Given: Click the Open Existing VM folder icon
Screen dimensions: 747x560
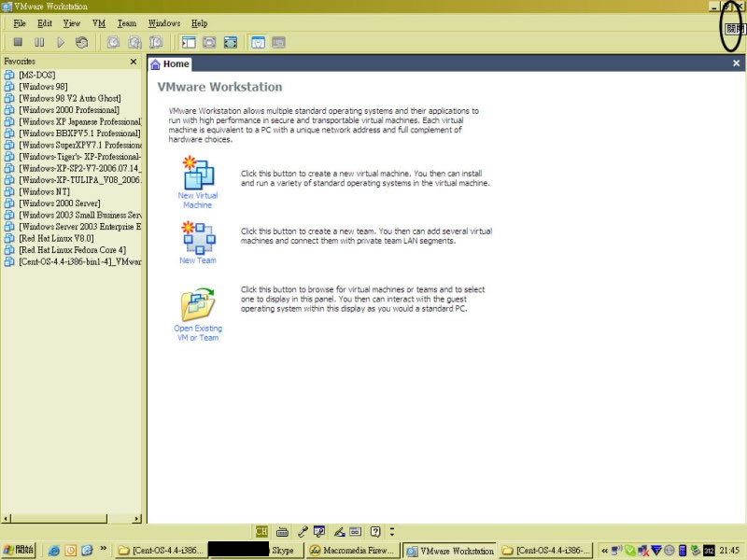Looking at the screenshot, I should pos(198,304).
